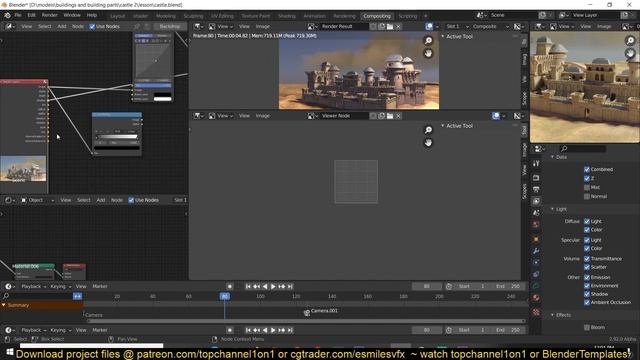
Task: Click the auto-keying record button in upper timeline
Action: point(230,287)
